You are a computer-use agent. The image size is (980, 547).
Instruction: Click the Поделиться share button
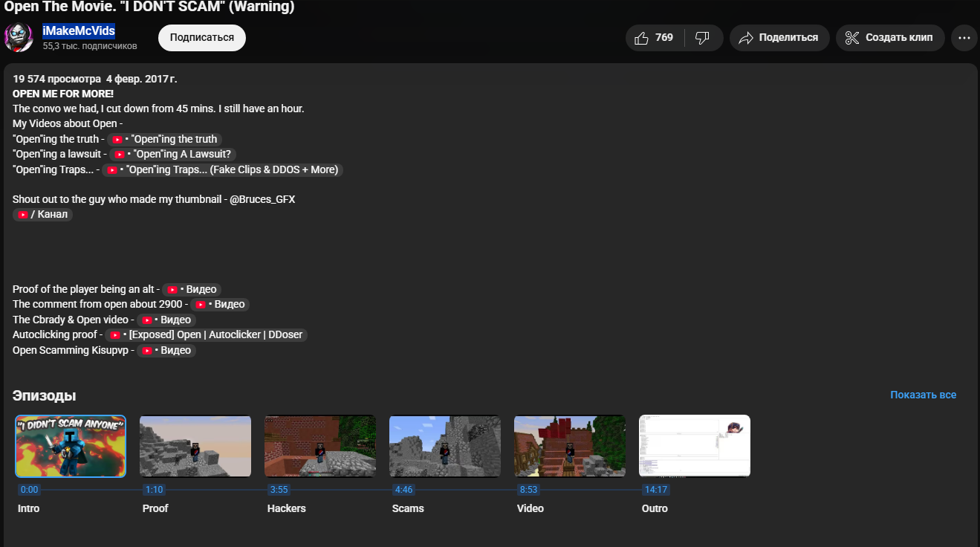pos(779,38)
